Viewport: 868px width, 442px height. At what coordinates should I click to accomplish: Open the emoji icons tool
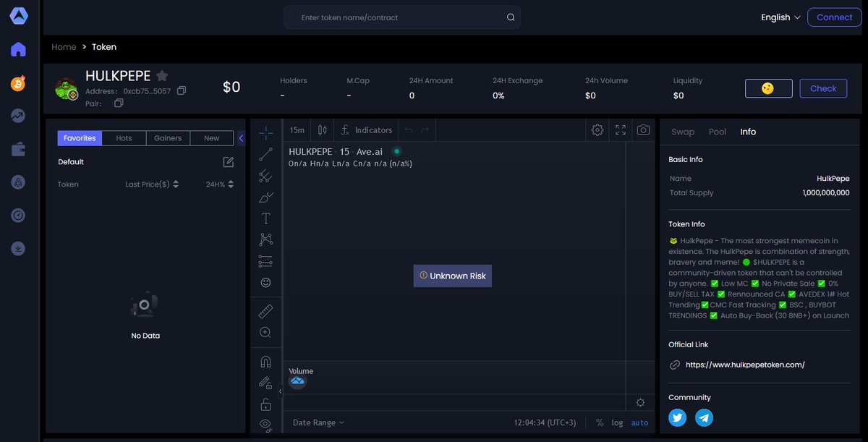click(x=265, y=282)
